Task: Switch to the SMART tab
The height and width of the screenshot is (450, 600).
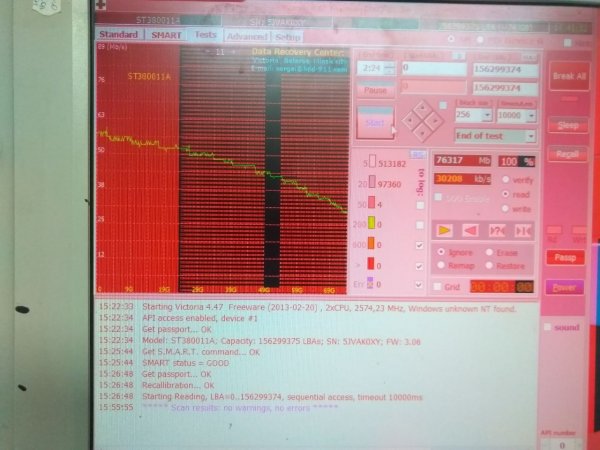Action: tap(166, 35)
